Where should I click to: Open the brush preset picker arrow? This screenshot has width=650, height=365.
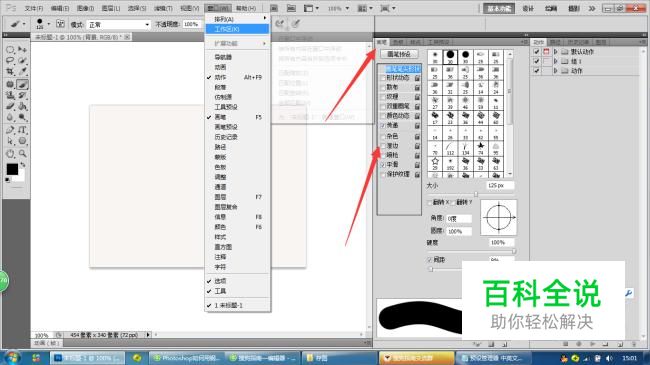48,24
